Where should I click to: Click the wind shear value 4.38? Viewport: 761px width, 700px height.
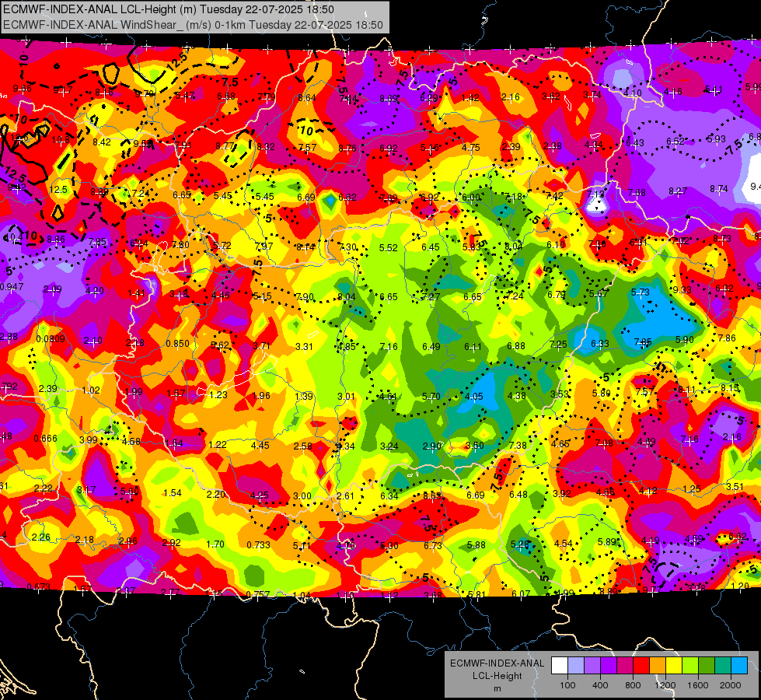tap(516, 396)
